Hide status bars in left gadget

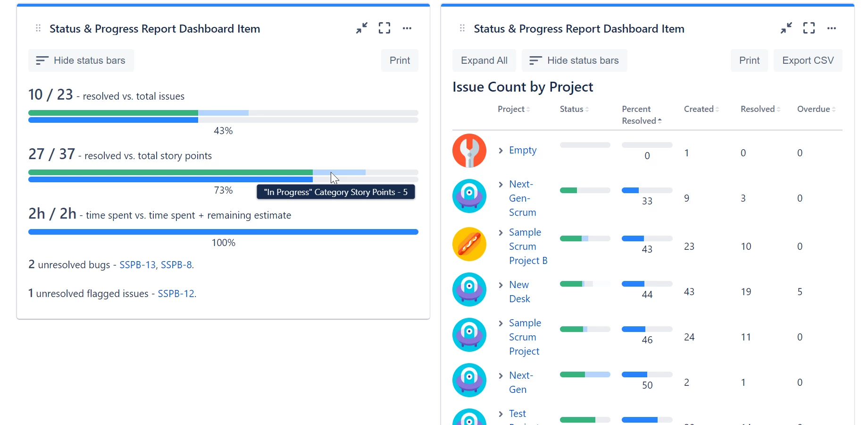pyautogui.click(x=81, y=60)
